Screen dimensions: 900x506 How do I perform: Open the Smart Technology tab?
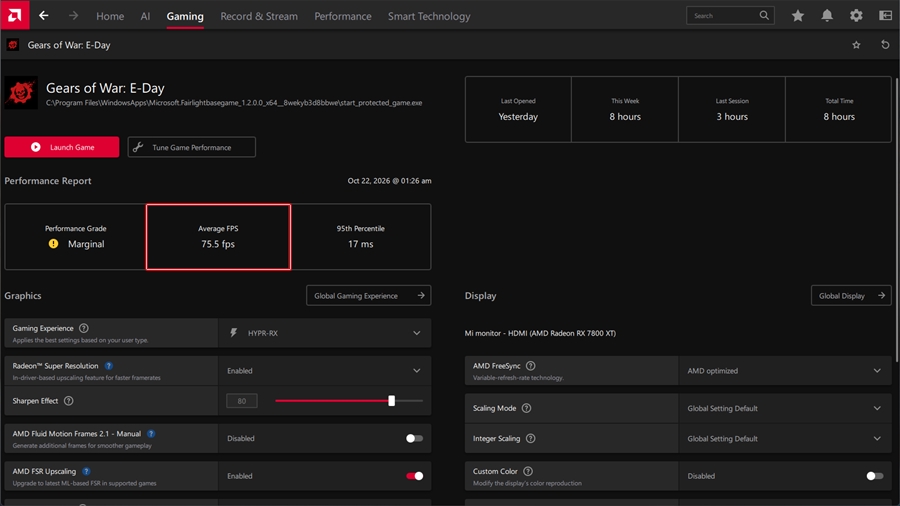point(429,16)
